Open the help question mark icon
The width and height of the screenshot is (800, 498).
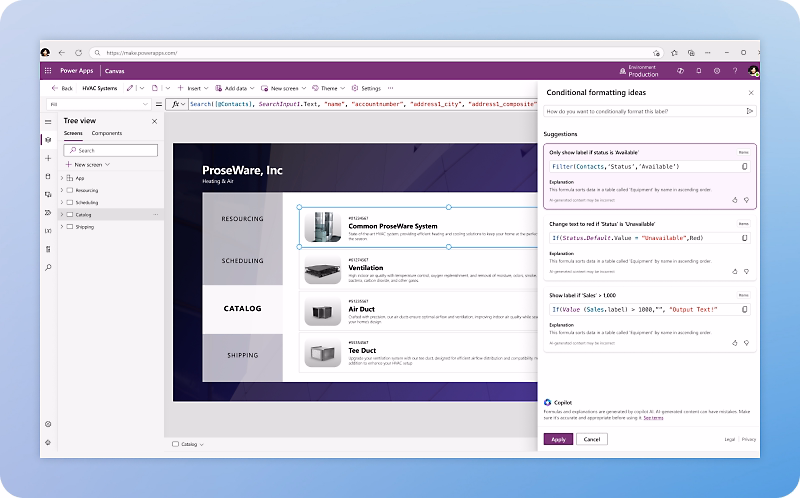(735, 71)
